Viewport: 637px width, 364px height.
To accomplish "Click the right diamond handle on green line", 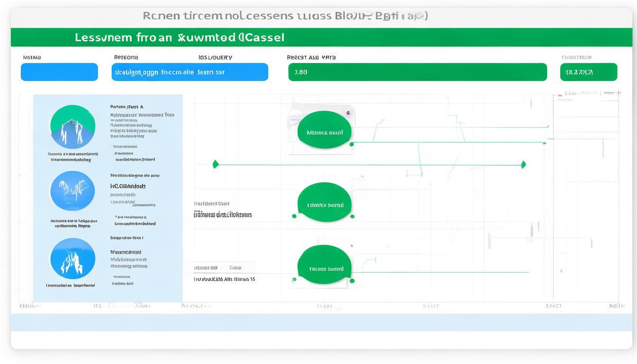I will click(523, 164).
